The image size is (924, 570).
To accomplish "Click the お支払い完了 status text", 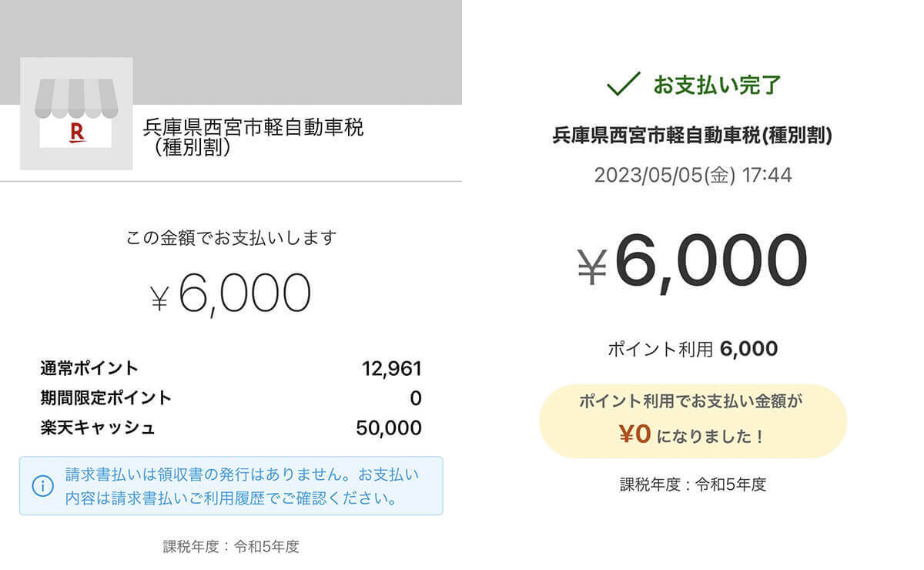I will pyautogui.click(x=718, y=85).
